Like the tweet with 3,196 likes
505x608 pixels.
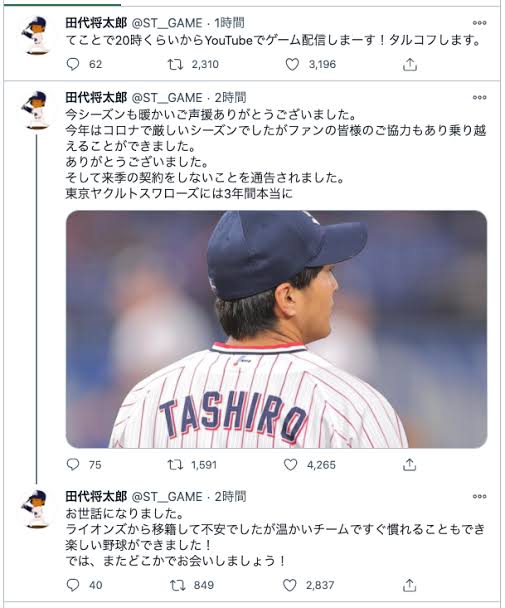coord(292,64)
